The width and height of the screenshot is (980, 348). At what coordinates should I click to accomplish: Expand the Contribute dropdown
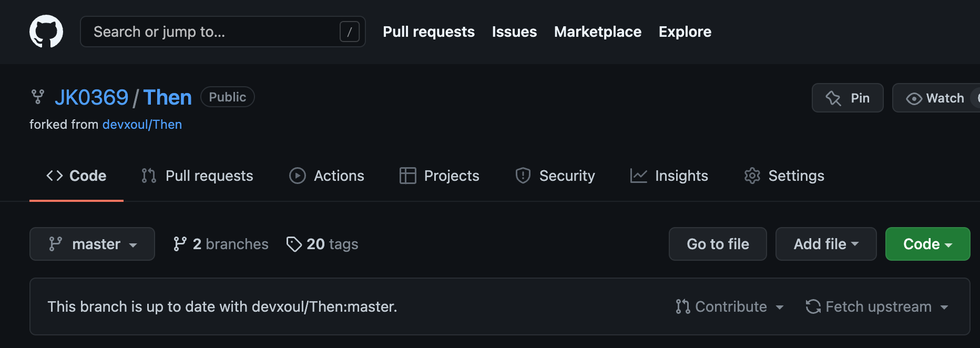730,306
